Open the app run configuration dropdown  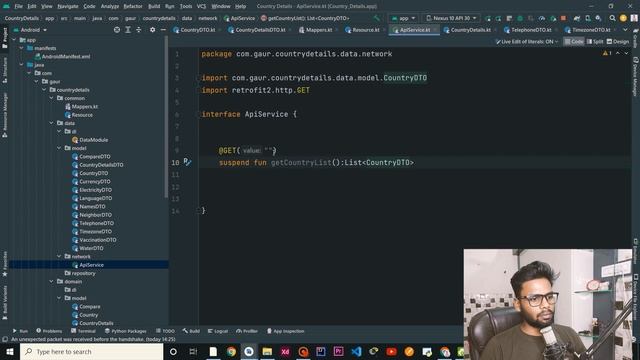pyautogui.click(x=403, y=18)
